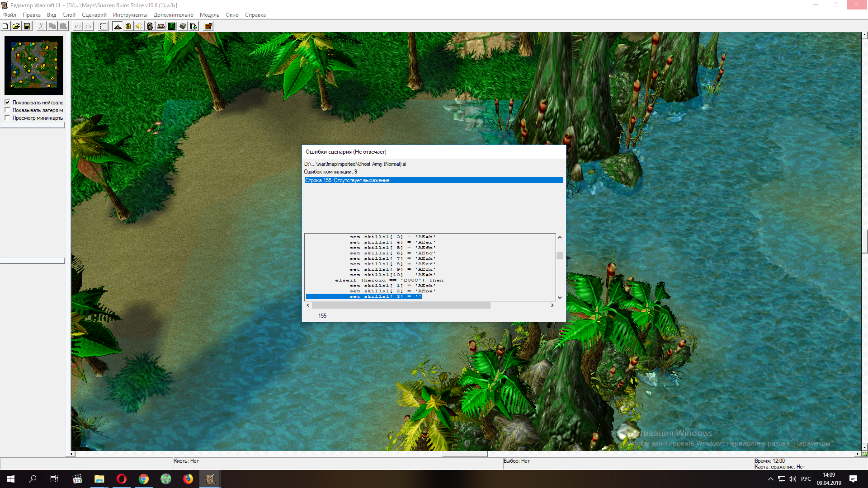Click code line "set skillsl[ 2] = 'AEpa'"
This screenshot has height=488, width=868.
[x=392, y=291]
